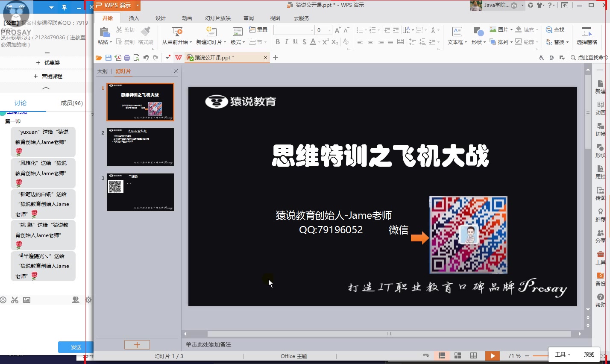Screen dimensions: 610x364
Task: Click the Paste (粘贴) icon
Action: [x=104, y=32]
